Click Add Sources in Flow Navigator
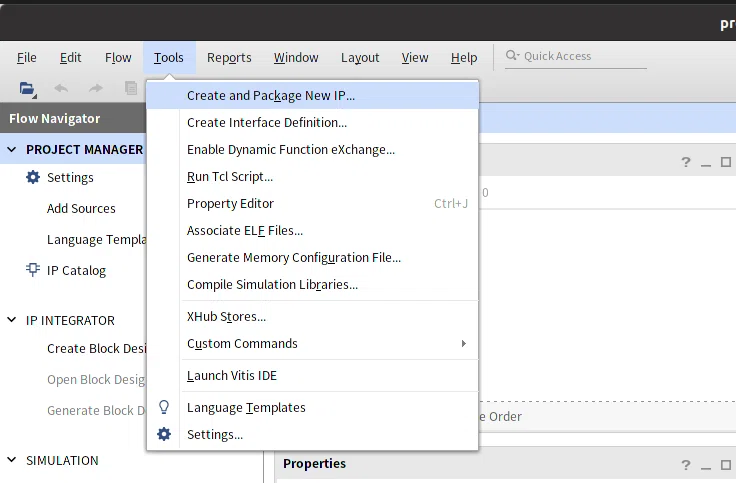The width and height of the screenshot is (736, 483). [x=81, y=208]
